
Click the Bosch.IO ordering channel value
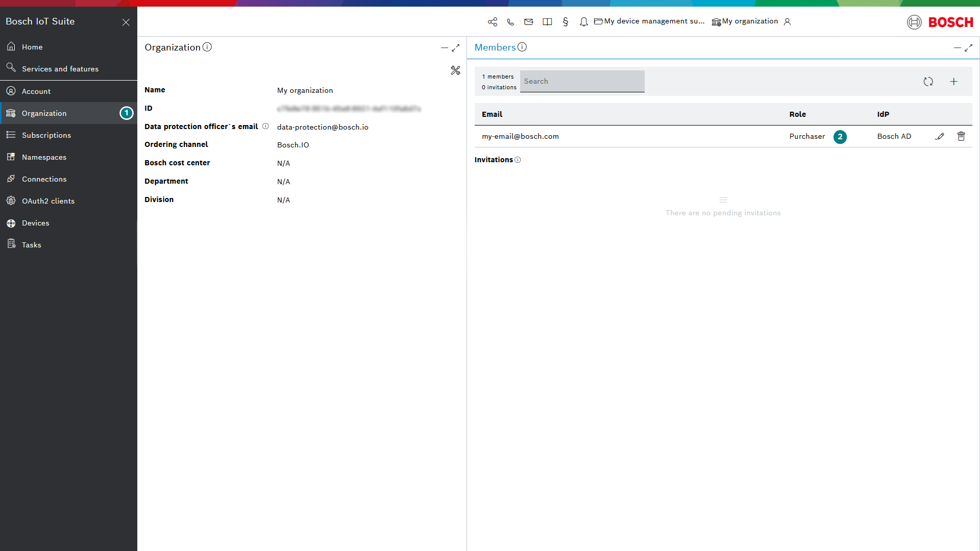[293, 145]
